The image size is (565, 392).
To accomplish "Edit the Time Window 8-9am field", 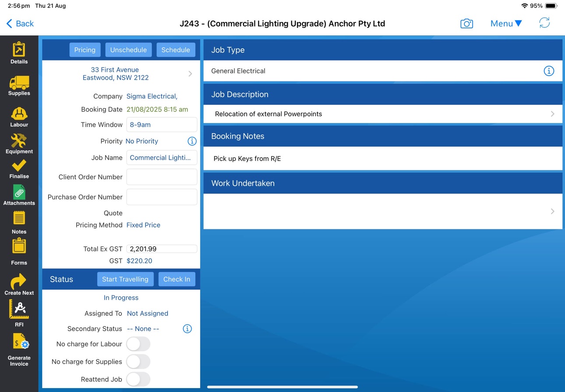I will (x=162, y=125).
